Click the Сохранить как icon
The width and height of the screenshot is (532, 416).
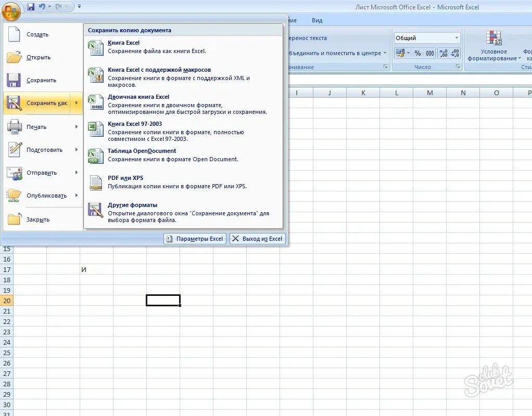[14, 103]
